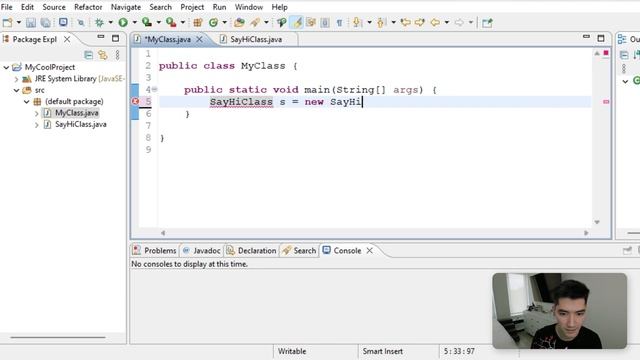Click the Save icon in toolbar
The height and width of the screenshot is (360, 640).
[x=31, y=22]
